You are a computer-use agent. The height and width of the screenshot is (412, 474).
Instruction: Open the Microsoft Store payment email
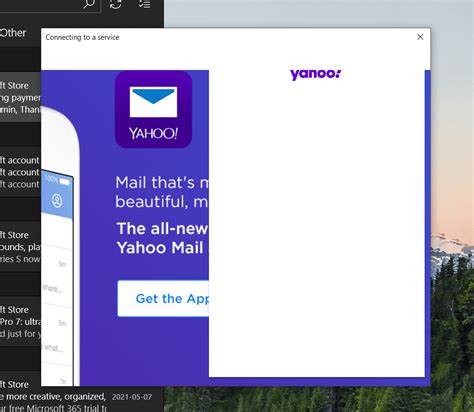(20, 97)
